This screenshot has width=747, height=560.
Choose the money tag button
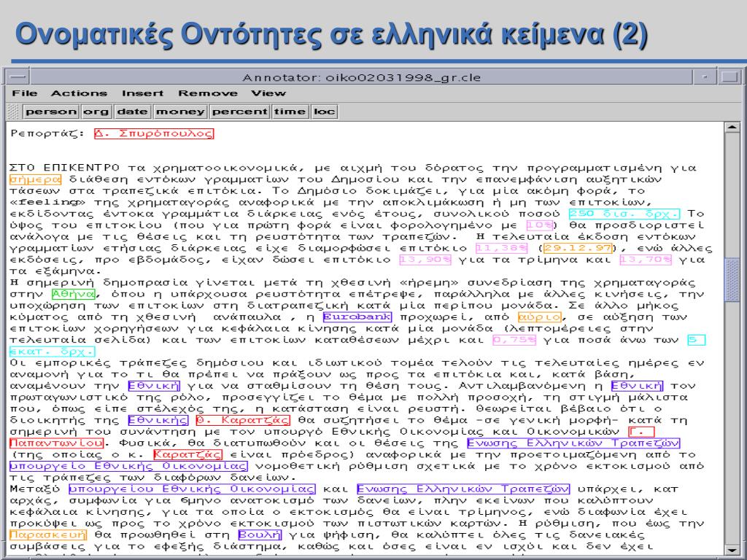(x=180, y=112)
